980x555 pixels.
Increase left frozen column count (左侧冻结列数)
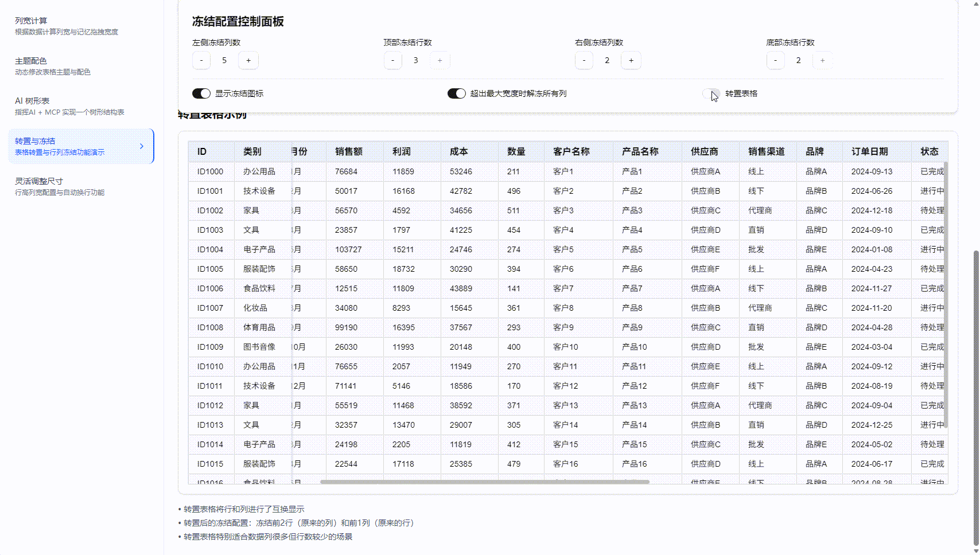pyautogui.click(x=248, y=60)
